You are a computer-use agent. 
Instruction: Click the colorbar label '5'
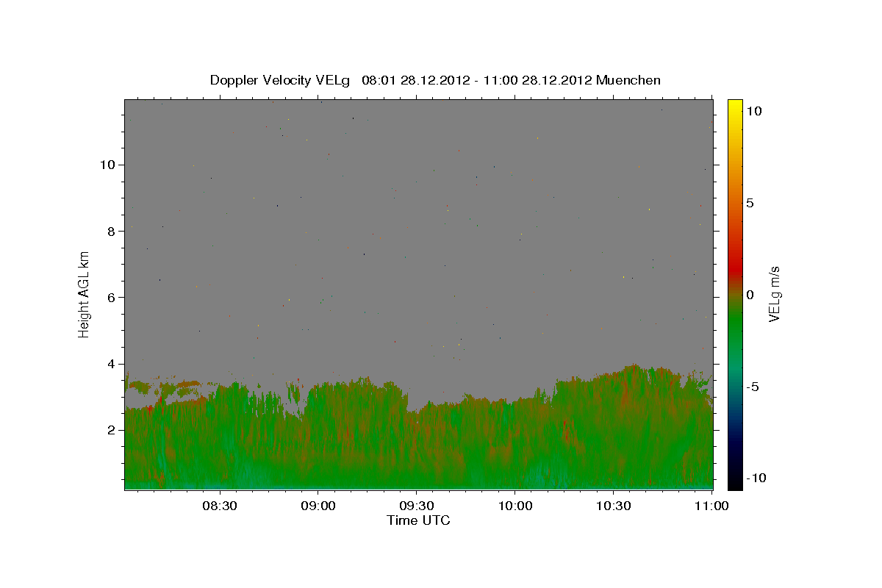tap(750, 203)
